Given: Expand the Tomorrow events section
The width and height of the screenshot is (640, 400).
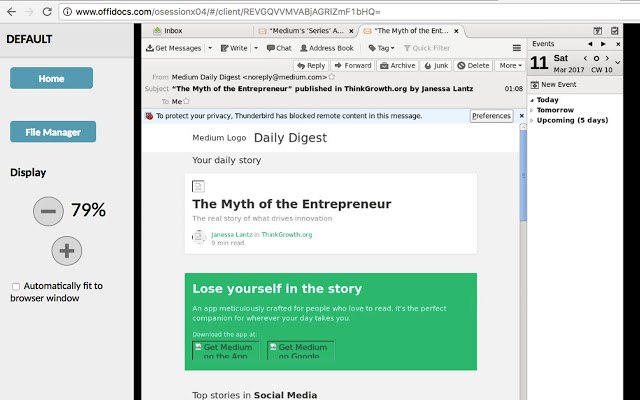Looking at the screenshot, I should point(532,110).
